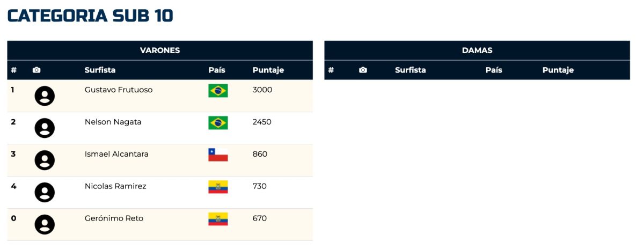Click Nicolas Ramirez's profile avatar icon
The height and width of the screenshot is (249, 644).
pos(45,193)
